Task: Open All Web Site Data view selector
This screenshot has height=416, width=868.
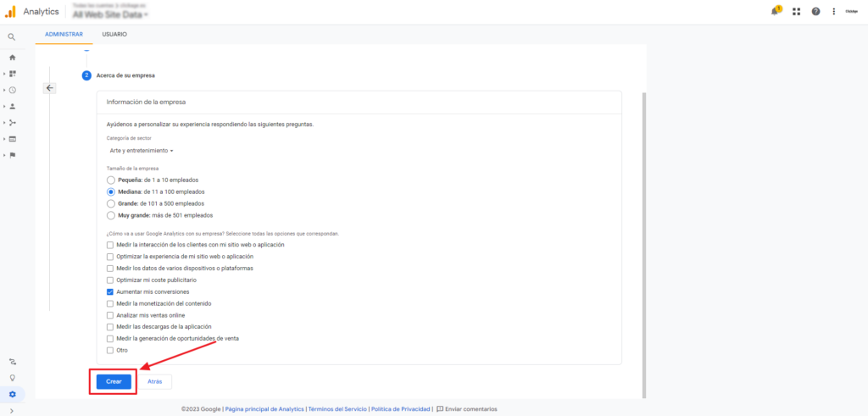Action: click(x=111, y=15)
